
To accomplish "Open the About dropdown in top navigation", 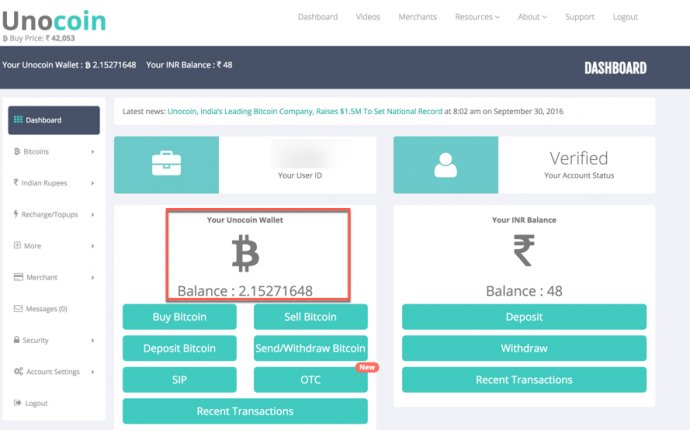I will (x=532, y=17).
